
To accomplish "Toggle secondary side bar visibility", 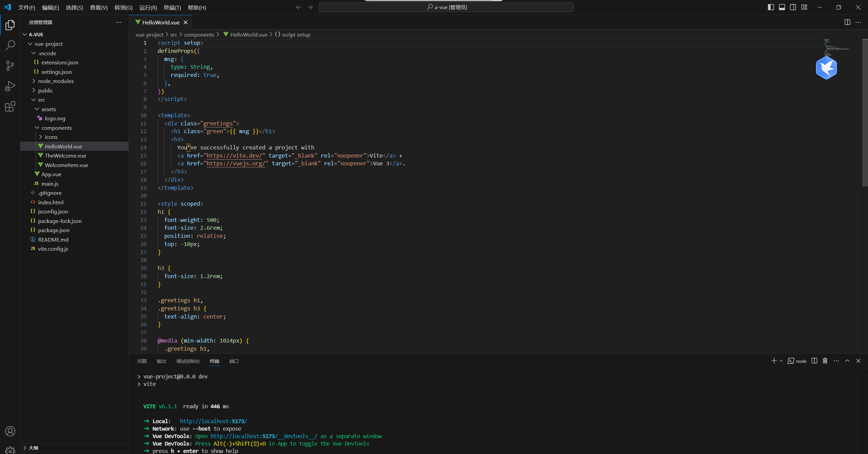I will (x=793, y=7).
